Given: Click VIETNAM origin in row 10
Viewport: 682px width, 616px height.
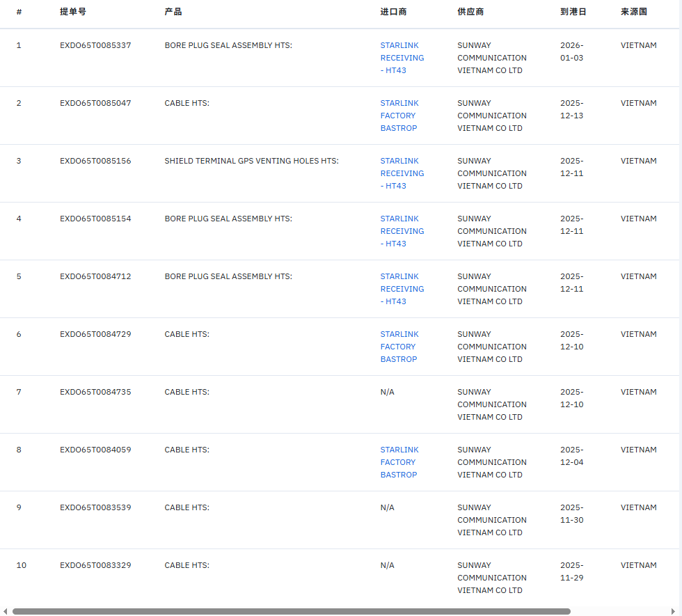Looking at the screenshot, I should [639, 565].
